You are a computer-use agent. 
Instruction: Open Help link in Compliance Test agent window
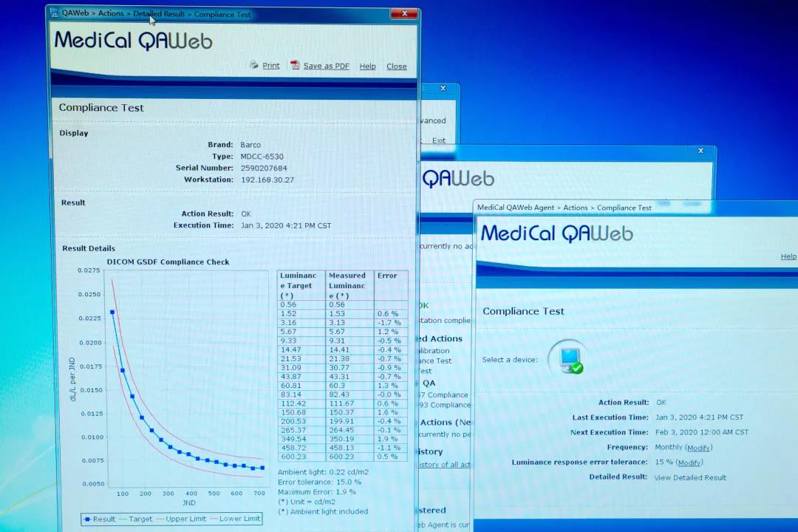(x=788, y=256)
